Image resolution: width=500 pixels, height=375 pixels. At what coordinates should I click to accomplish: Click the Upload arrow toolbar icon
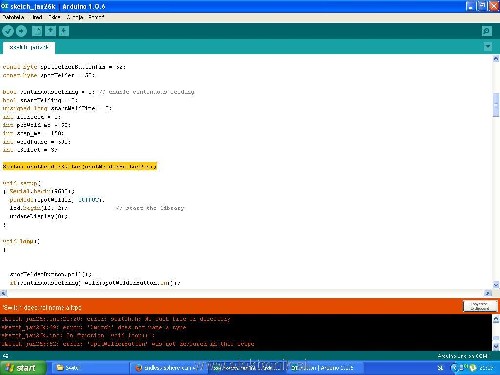tap(21, 31)
